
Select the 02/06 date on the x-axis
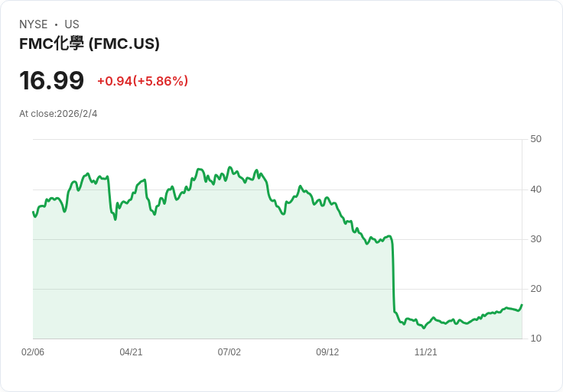click(x=33, y=352)
